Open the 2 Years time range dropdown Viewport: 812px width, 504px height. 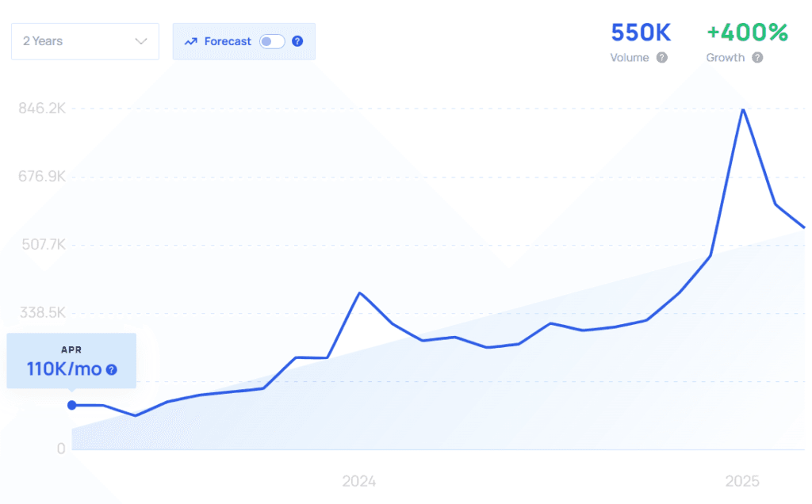(84, 41)
